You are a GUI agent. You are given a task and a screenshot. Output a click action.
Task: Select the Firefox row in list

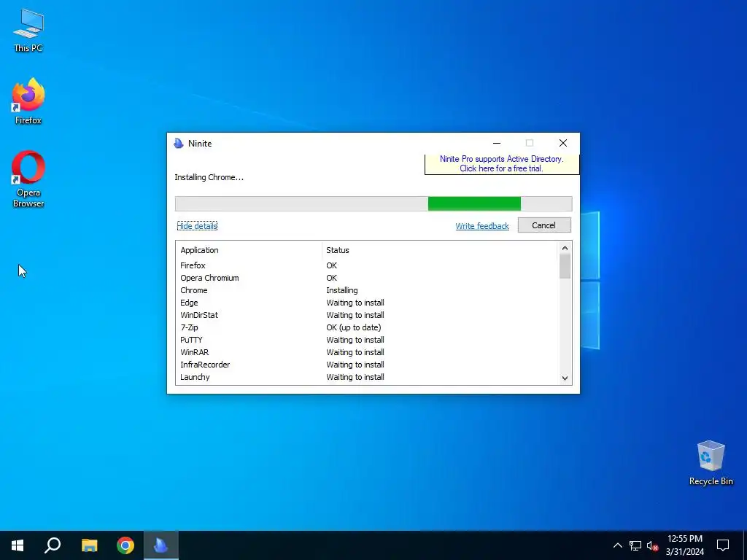tap(367, 265)
